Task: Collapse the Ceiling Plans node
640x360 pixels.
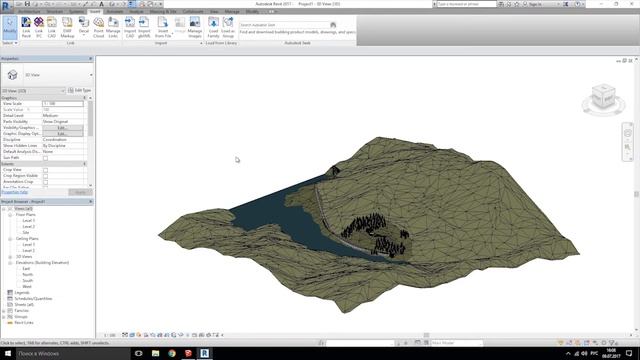Action: [10, 239]
